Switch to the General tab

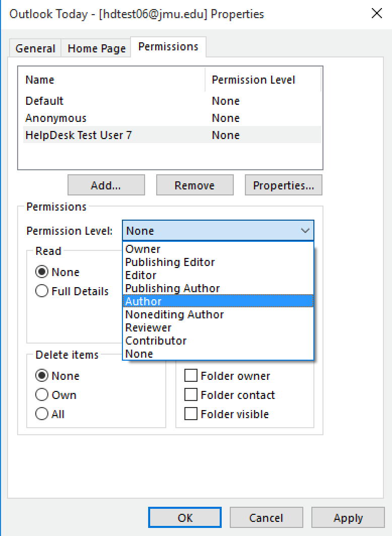pyautogui.click(x=35, y=48)
